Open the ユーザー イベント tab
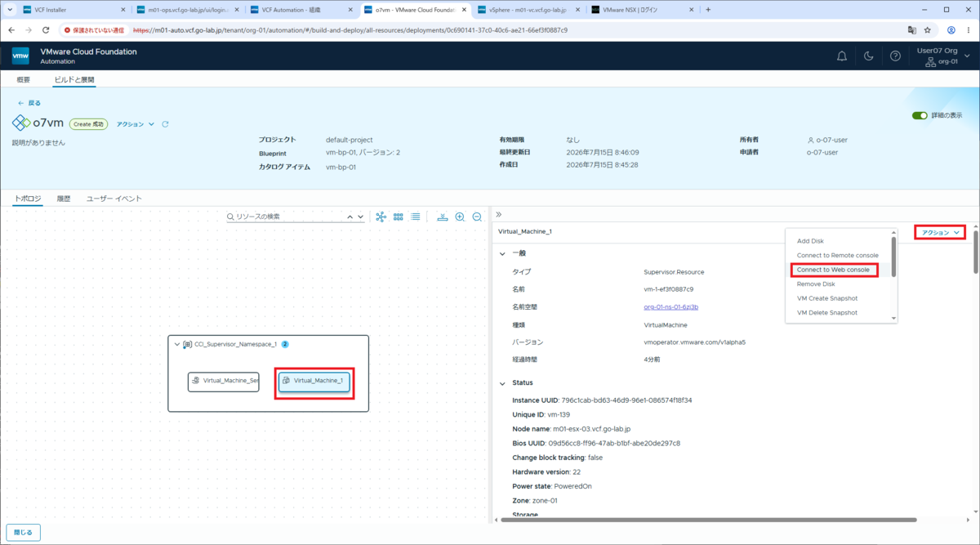This screenshot has width=980, height=545. click(114, 199)
